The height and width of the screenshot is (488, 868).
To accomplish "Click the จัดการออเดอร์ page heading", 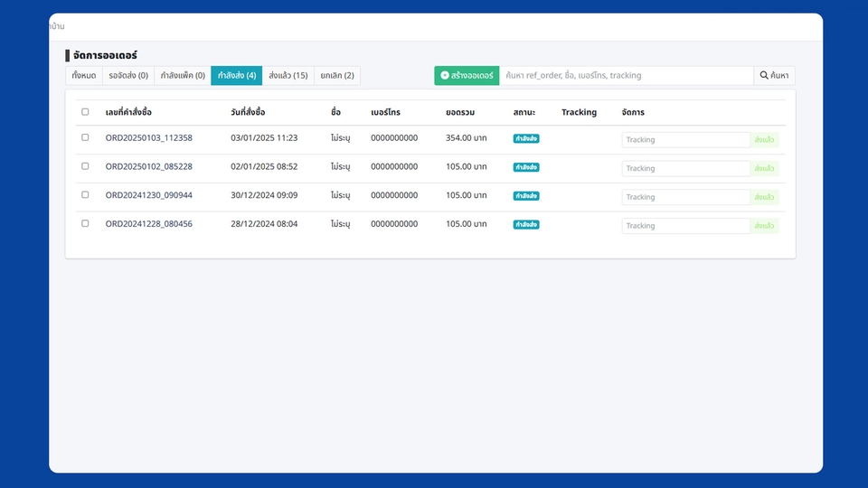I will (x=105, y=55).
